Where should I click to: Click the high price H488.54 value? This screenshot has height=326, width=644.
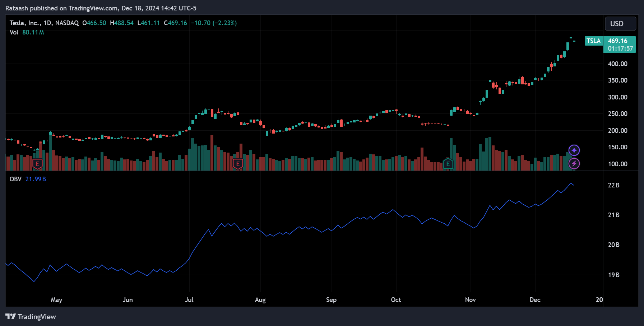(122, 23)
